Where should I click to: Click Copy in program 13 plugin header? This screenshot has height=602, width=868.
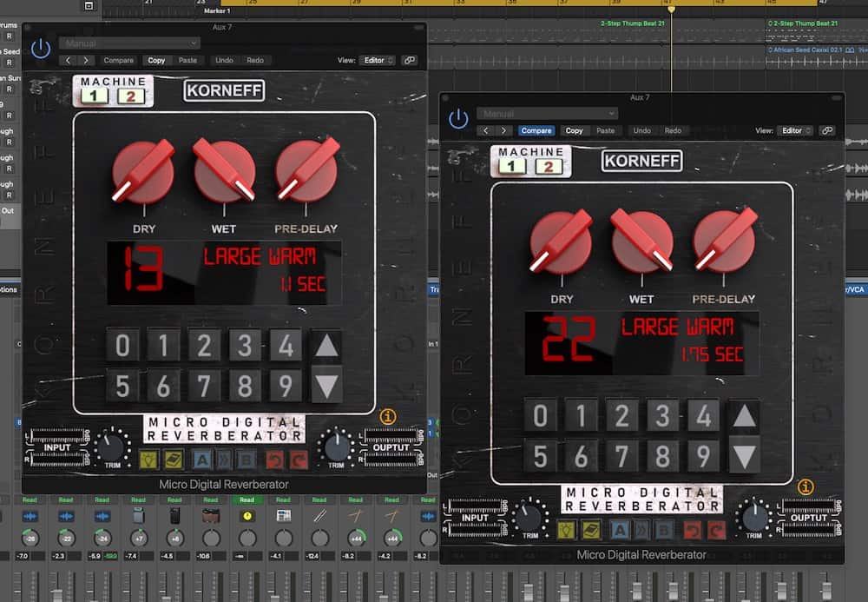point(156,60)
